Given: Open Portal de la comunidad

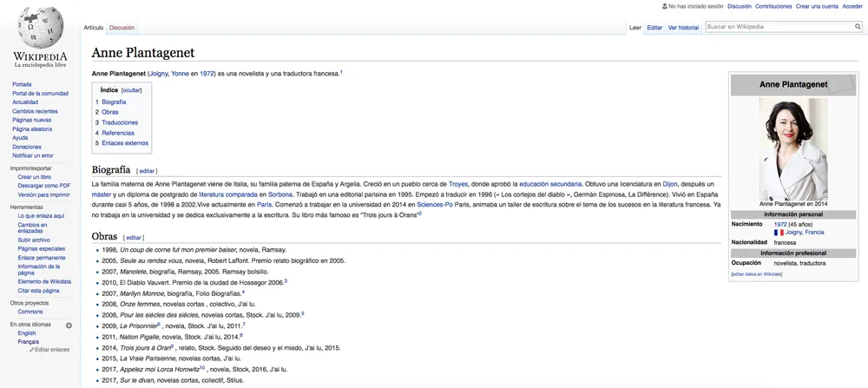Looking at the screenshot, I should pos(41,94).
